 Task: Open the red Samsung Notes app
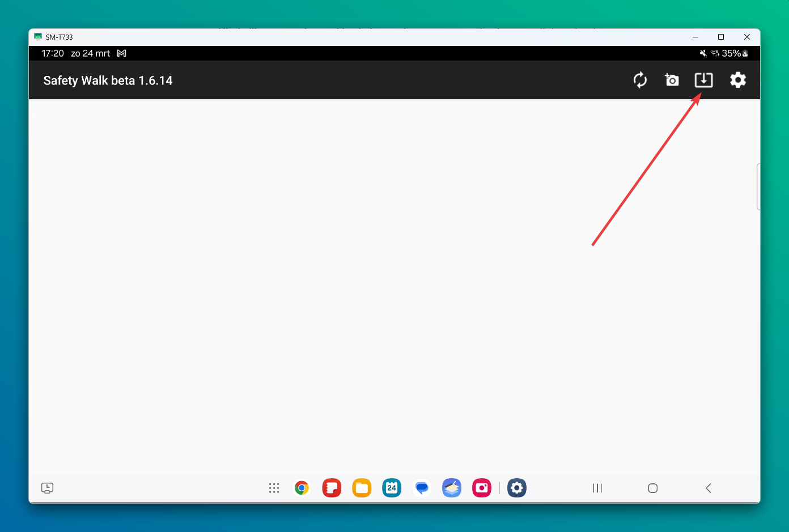[332, 488]
